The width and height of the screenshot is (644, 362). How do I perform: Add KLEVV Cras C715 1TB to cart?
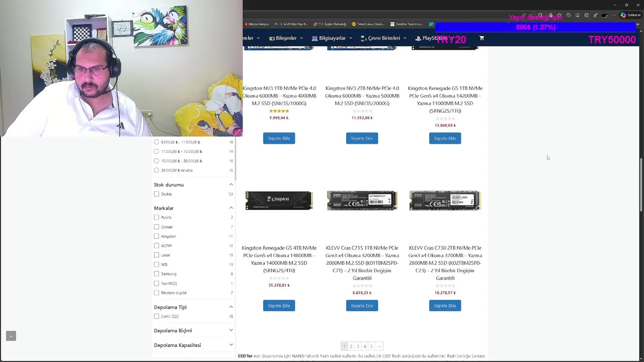click(x=362, y=306)
